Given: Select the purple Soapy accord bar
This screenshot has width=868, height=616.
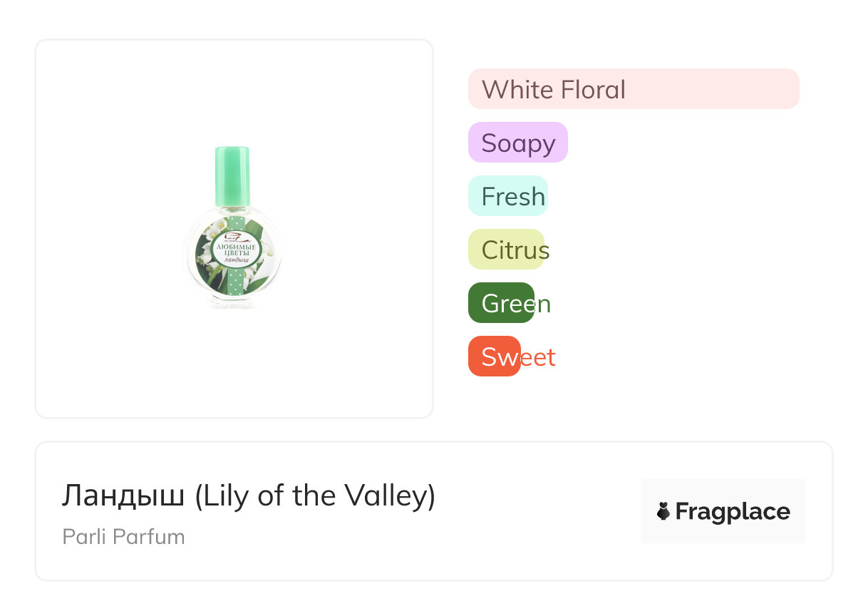Looking at the screenshot, I should coord(518,143).
